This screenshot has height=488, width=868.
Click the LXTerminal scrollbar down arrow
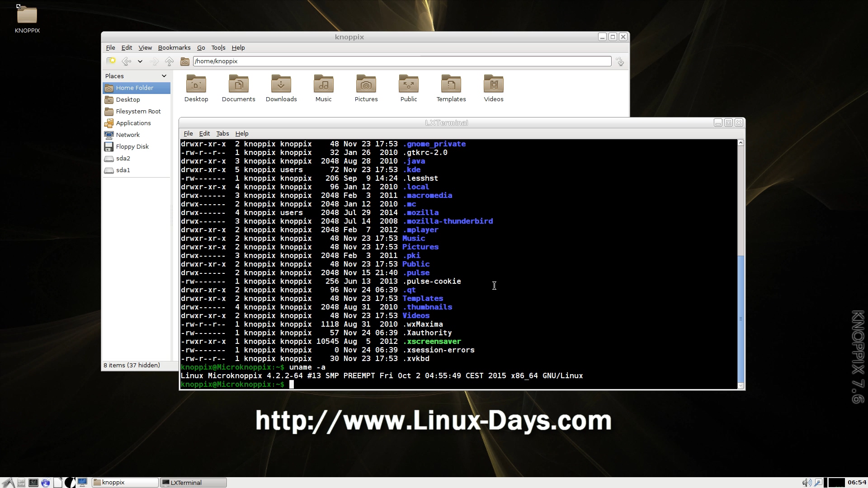coord(741,385)
